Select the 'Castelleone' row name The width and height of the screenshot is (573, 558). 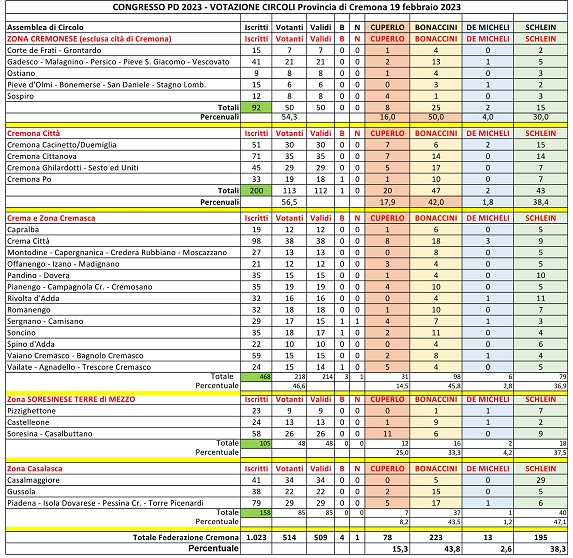point(28,422)
